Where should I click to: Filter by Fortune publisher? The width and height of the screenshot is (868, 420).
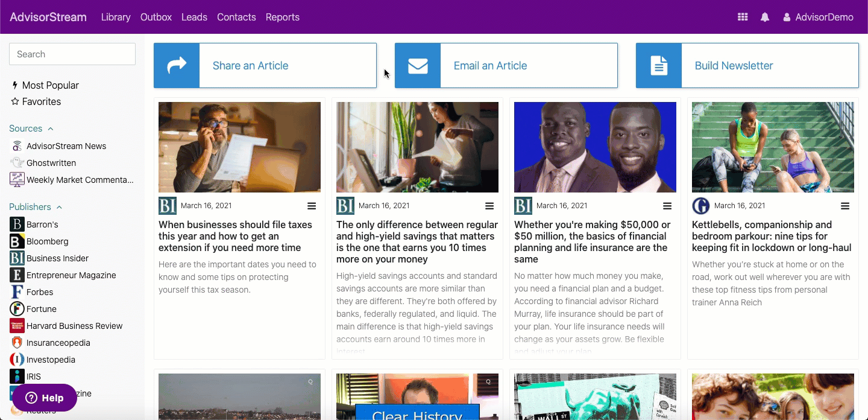coord(42,309)
